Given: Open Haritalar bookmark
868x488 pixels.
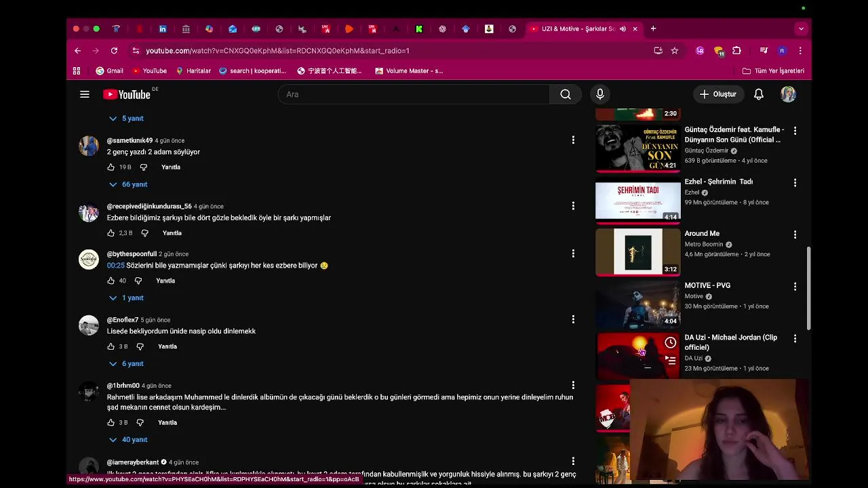Looking at the screenshot, I should 193,70.
